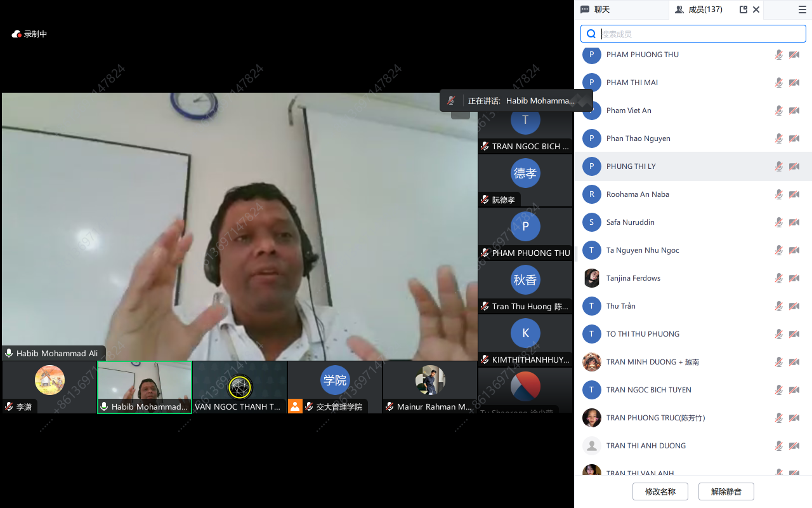The height and width of the screenshot is (508, 812).
Task: Click the magnifier icon in member search
Action: click(x=591, y=34)
